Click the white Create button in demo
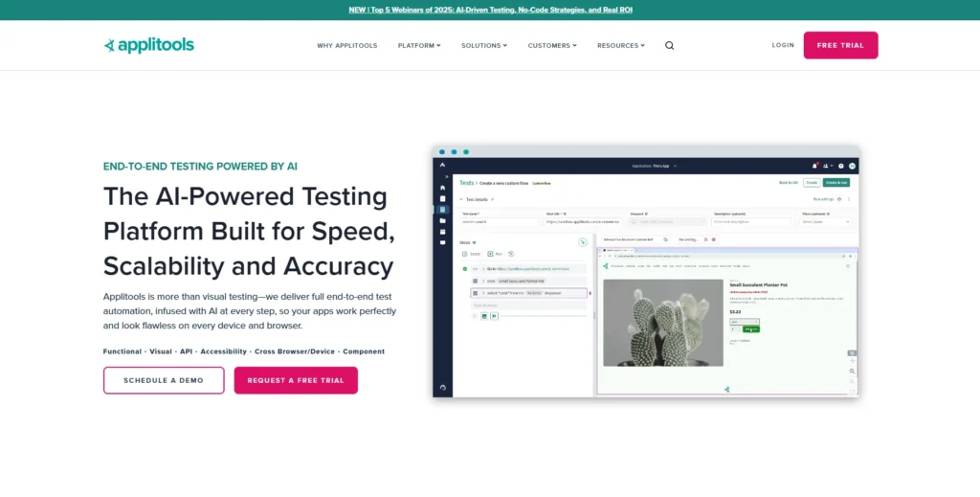980x497 pixels. (x=812, y=183)
